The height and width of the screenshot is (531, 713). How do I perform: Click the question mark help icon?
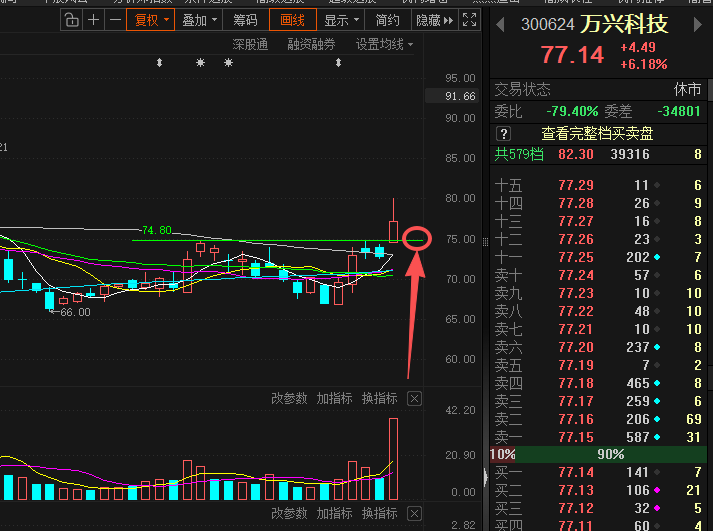pos(503,134)
